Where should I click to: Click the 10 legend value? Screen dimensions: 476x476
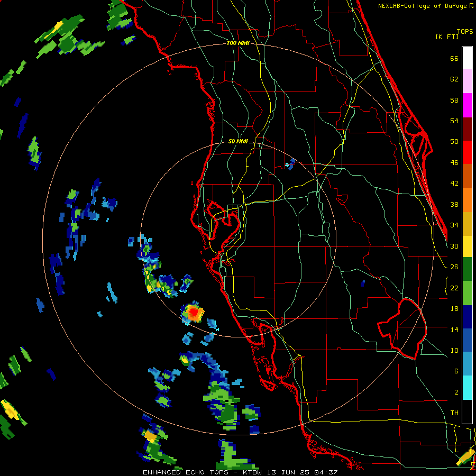pos(454,350)
